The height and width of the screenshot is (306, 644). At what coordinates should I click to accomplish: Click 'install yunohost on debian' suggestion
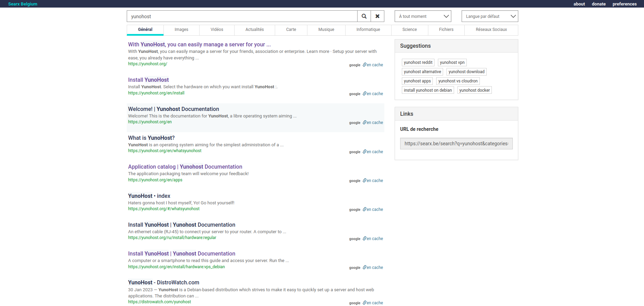click(428, 90)
